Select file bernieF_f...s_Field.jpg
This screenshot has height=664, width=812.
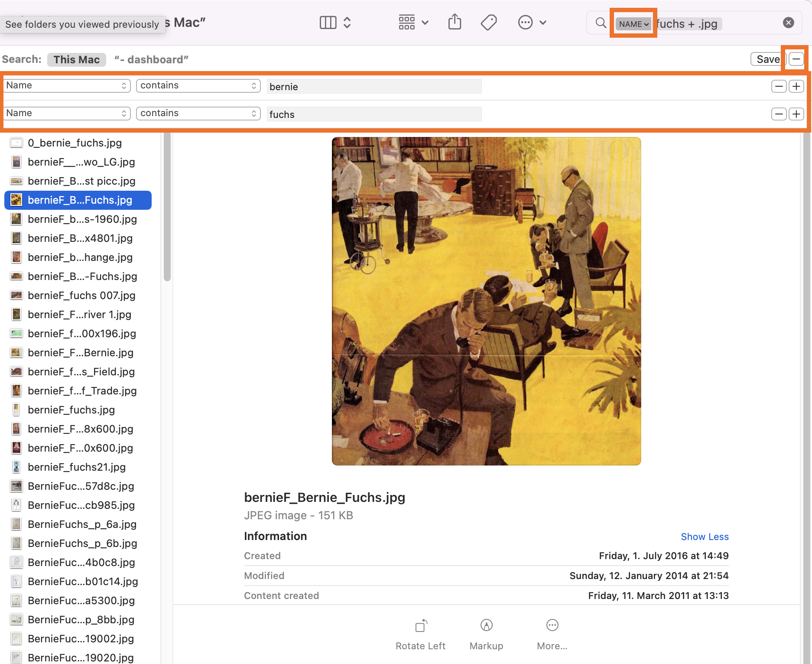point(78,372)
